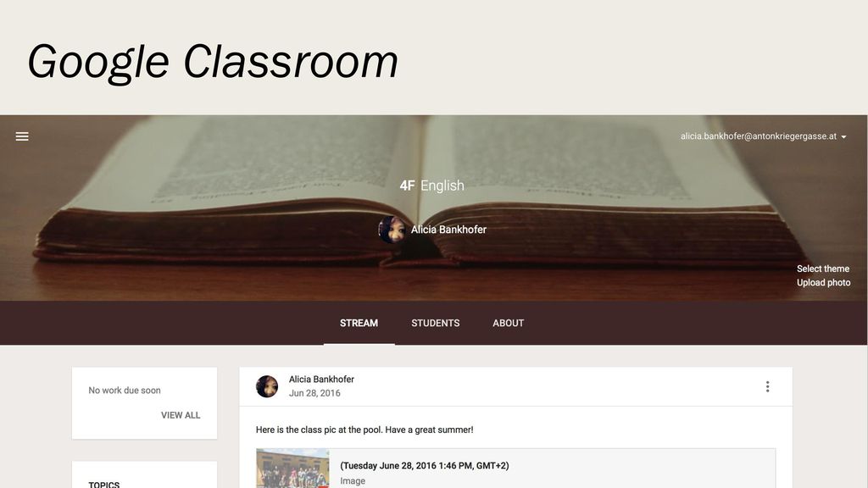Select the Topics card heading
This screenshot has width=868, height=488.
coord(104,484)
